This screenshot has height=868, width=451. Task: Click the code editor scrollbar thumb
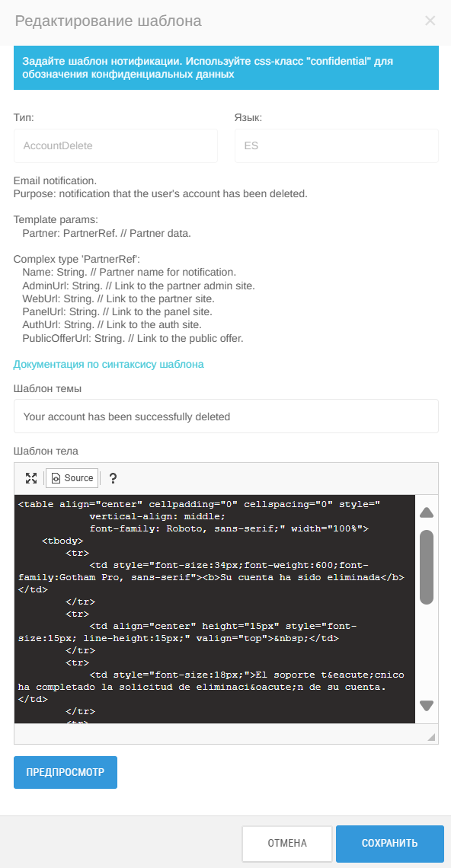427,566
